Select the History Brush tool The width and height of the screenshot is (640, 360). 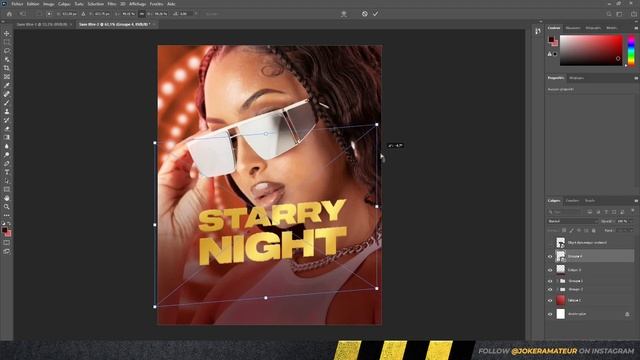coord(7,120)
